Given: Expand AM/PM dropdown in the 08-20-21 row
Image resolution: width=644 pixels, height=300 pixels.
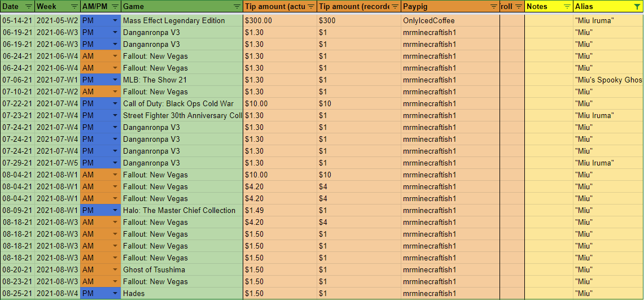Looking at the screenshot, I should click(x=115, y=269).
